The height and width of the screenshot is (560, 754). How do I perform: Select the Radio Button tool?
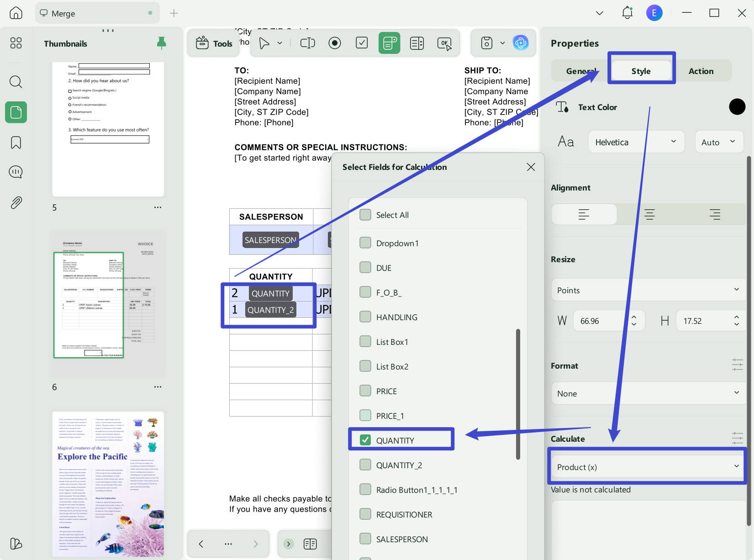point(335,43)
